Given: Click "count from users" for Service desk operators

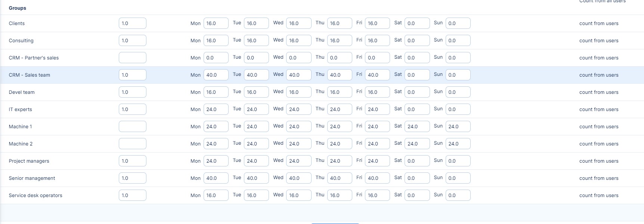Looking at the screenshot, I should pyautogui.click(x=598, y=195).
